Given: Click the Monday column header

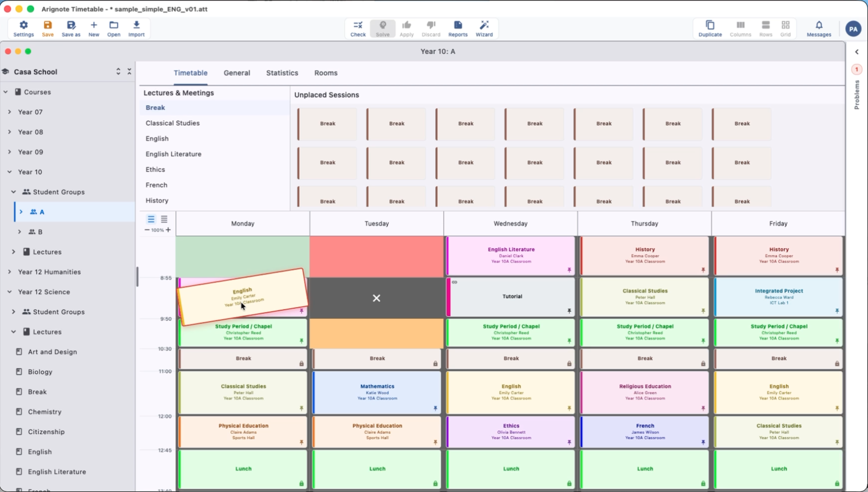Looking at the screenshot, I should tap(242, 223).
